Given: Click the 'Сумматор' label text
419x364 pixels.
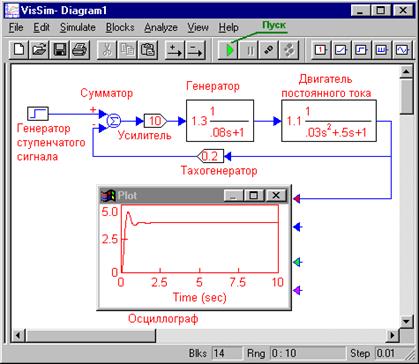Looking at the screenshot, I should tap(107, 93).
